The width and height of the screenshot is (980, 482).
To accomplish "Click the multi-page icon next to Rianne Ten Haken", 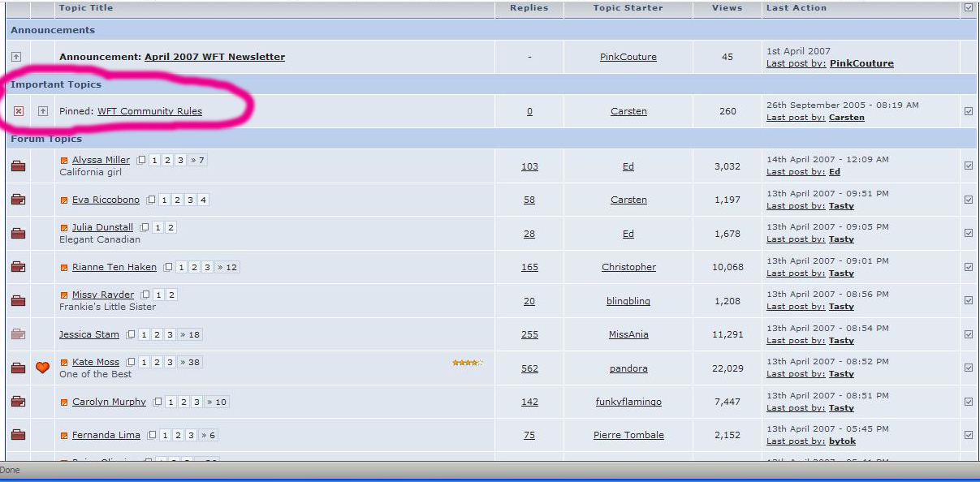I will [x=169, y=267].
